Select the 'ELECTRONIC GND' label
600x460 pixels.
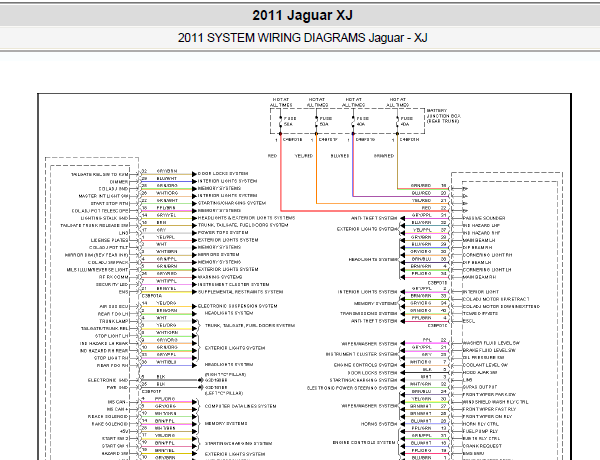click(108, 380)
